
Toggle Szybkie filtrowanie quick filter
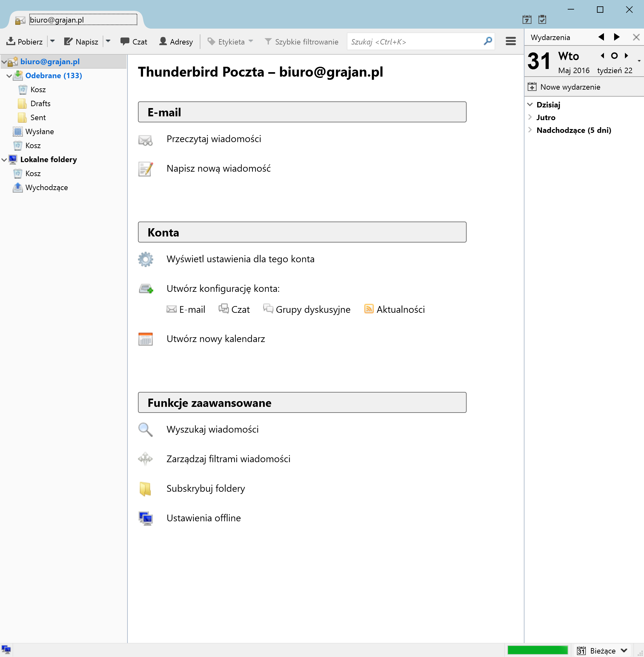click(301, 42)
